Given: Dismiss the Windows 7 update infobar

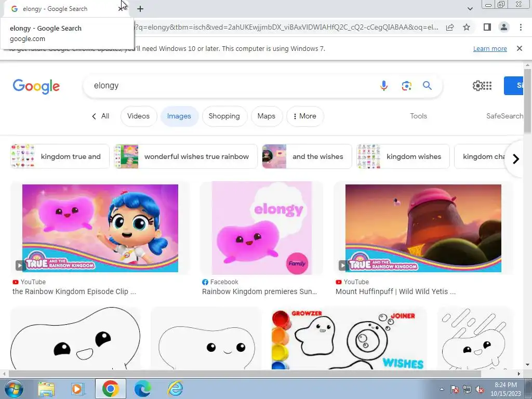Looking at the screenshot, I should [519, 48].
